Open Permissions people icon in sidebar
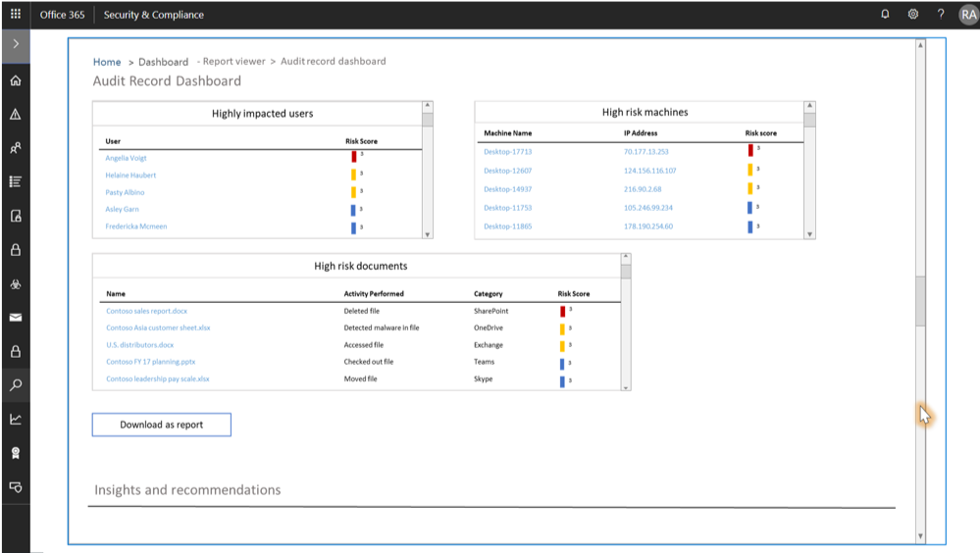The image size is (980, 553). pyautogui.click(x=16, y=148)
